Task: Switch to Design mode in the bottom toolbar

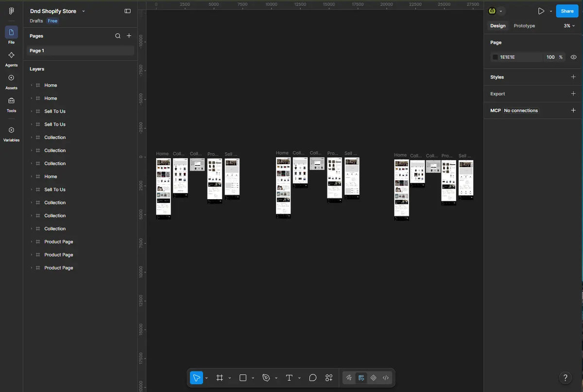Action: pyautogui.click(x=361, y=377)
